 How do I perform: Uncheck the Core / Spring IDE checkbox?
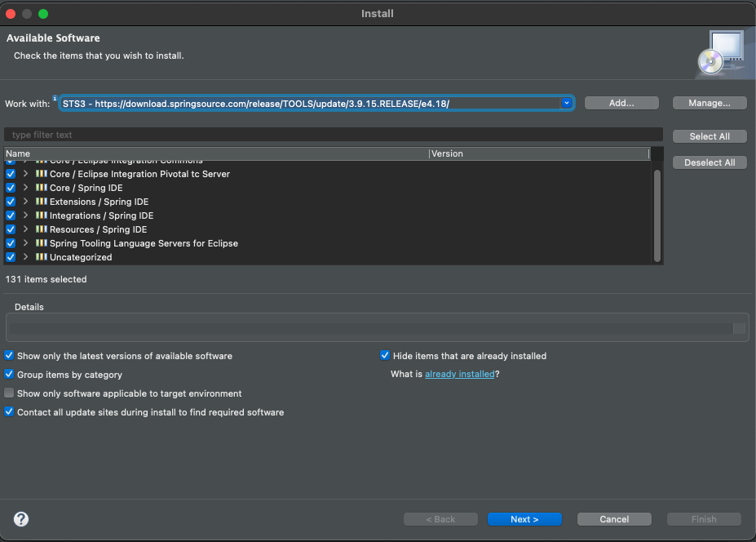coord(11,188)
